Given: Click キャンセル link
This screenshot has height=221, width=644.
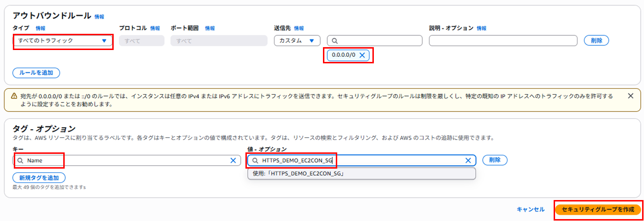Looking at the screenshot, I should (530, 209).
